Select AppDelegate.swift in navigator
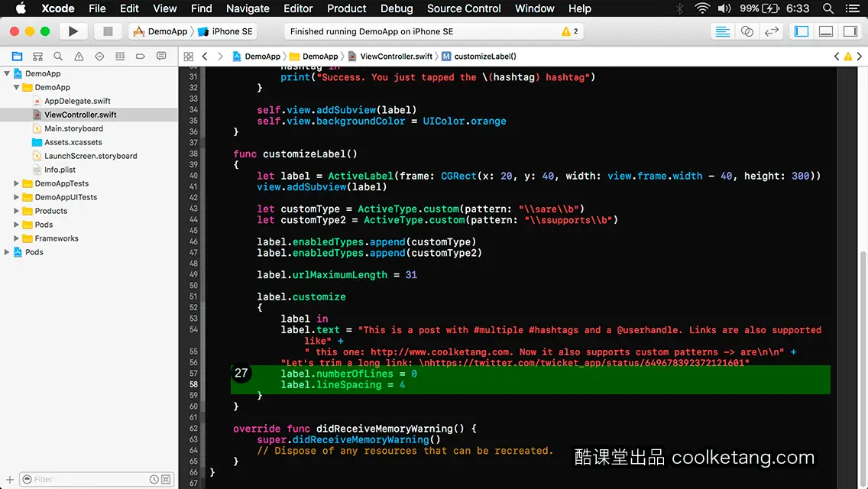 tap(89, 101)
